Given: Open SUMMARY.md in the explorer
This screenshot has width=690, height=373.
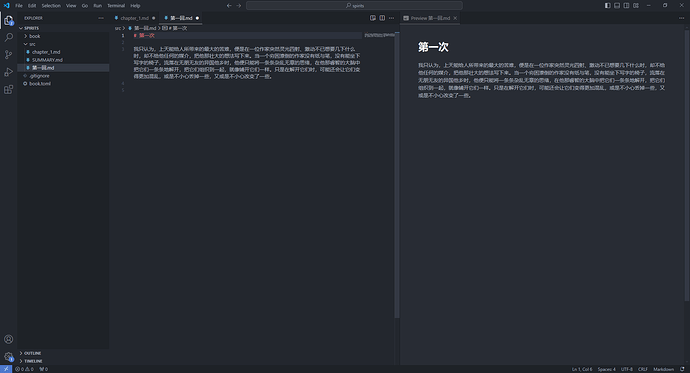Looking at the screenshot, I should (x=47, y=60).
